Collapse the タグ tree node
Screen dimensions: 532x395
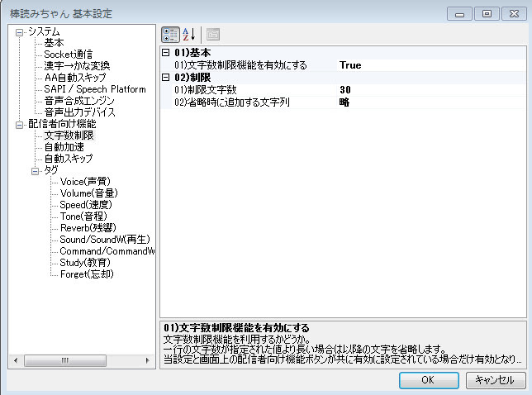click(x=35, y=171)
